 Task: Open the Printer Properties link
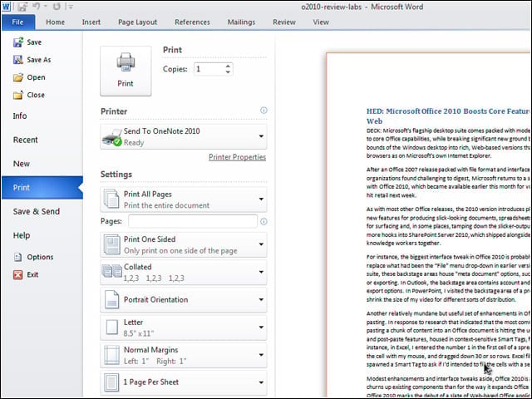(x=237, y=157)
